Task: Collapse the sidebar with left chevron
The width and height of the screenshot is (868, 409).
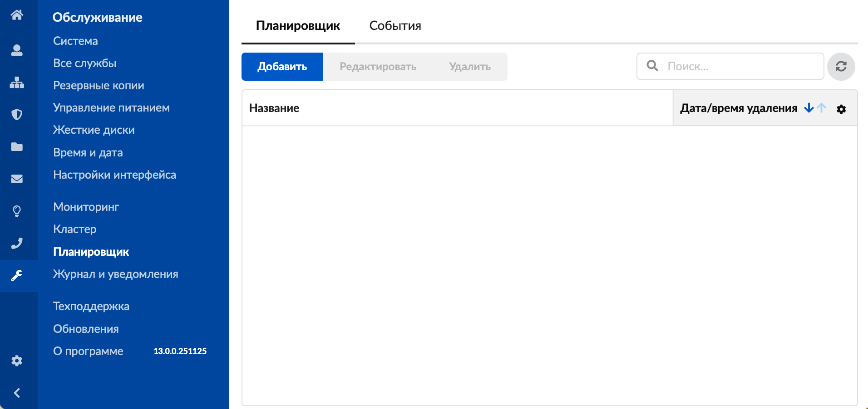Action: click(17, 393)
